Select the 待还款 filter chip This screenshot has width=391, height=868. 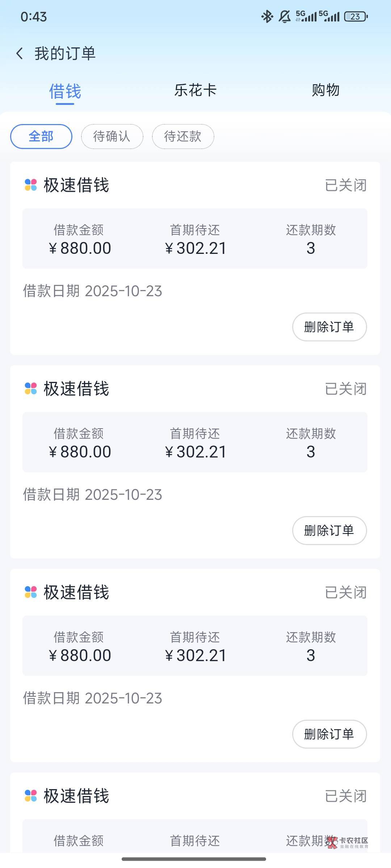pyautogui.click(x=183, y=136)
